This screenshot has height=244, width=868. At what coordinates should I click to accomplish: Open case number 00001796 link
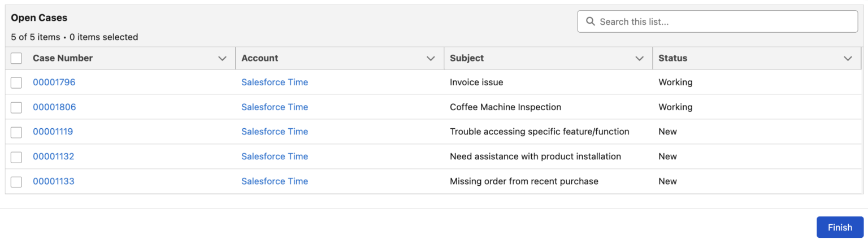click(x=54, y=82)
